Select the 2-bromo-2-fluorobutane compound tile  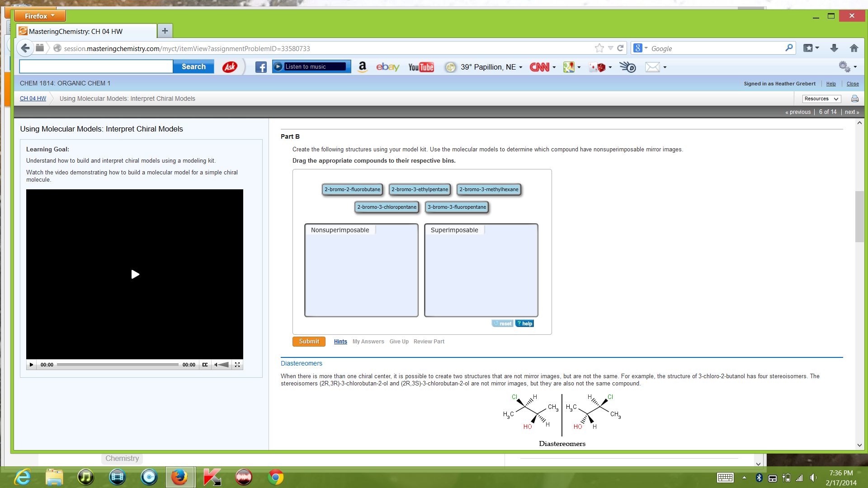pyautogui.click(x=352, y=189)
